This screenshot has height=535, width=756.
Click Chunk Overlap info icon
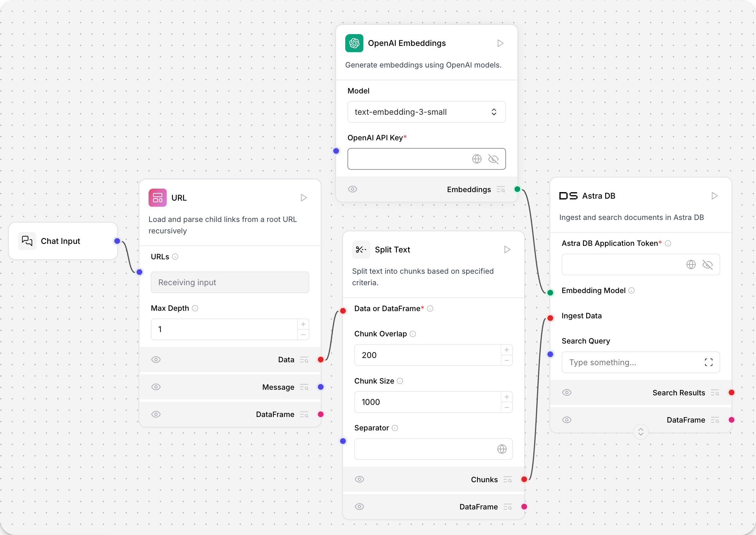[413, 334]
